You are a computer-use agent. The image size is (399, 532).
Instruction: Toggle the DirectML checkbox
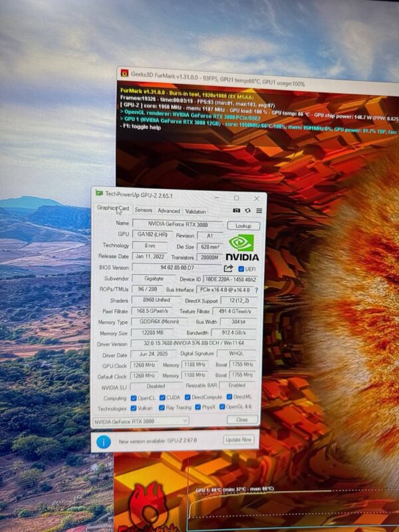[229, 396]
